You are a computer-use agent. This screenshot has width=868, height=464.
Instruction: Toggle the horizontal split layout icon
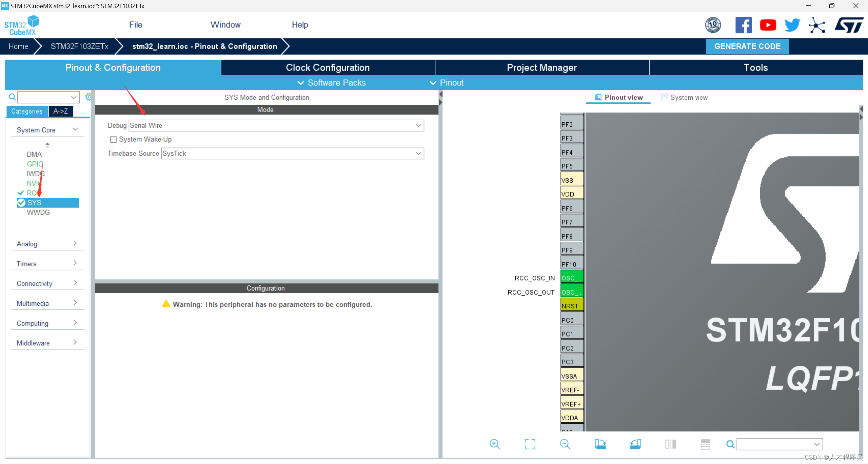coord(705,444)
